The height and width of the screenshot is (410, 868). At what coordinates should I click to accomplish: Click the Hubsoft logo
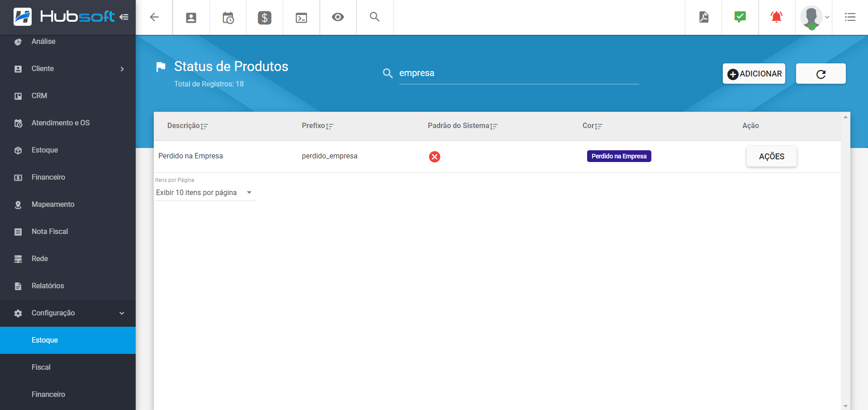[x=64, y=17]
